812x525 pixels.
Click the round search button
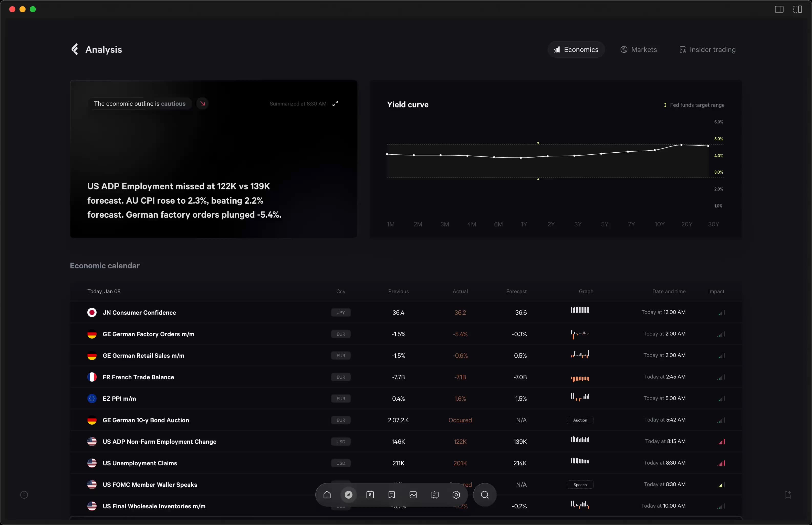(x=484, y=495)
